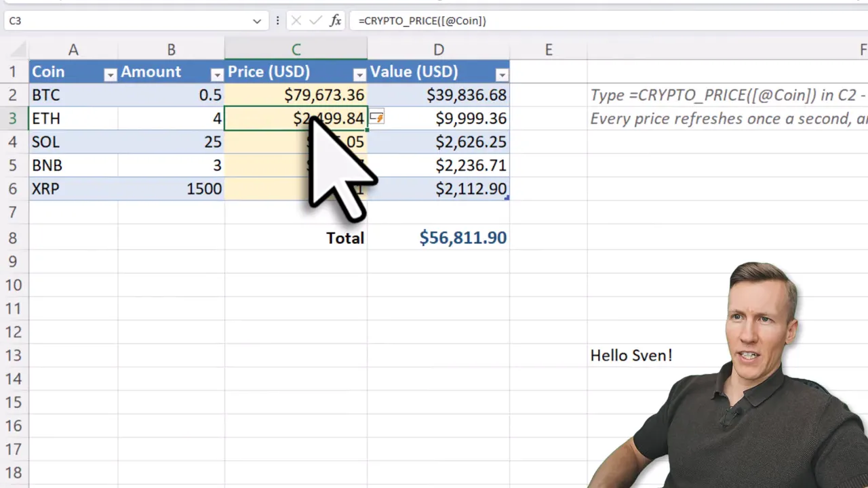Select the amount cell 0.5
This screenshot has width=868, height=488.
171,95
